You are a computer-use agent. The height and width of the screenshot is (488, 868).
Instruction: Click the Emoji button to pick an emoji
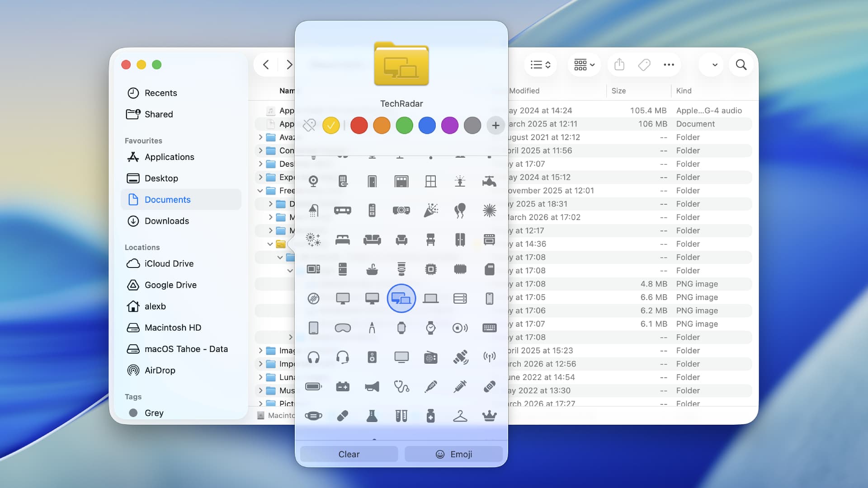pos(453,454)
